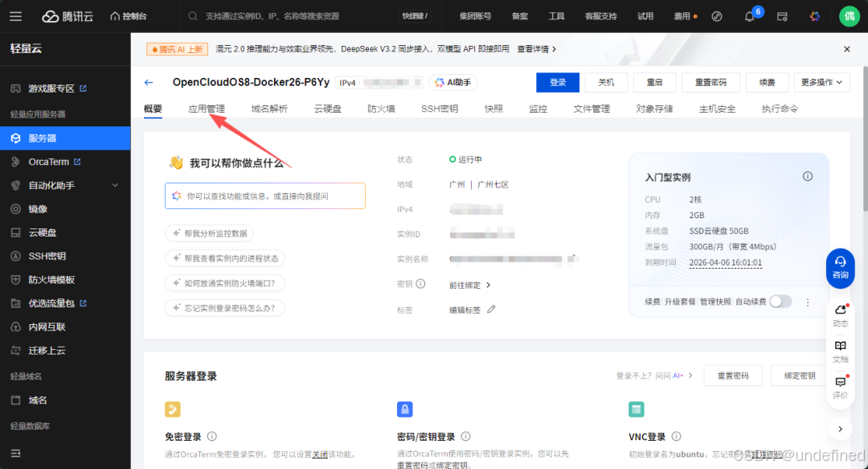Switch to the 域名解析 tab
This screenshot has width=868, height=469.
click(269, 109)
